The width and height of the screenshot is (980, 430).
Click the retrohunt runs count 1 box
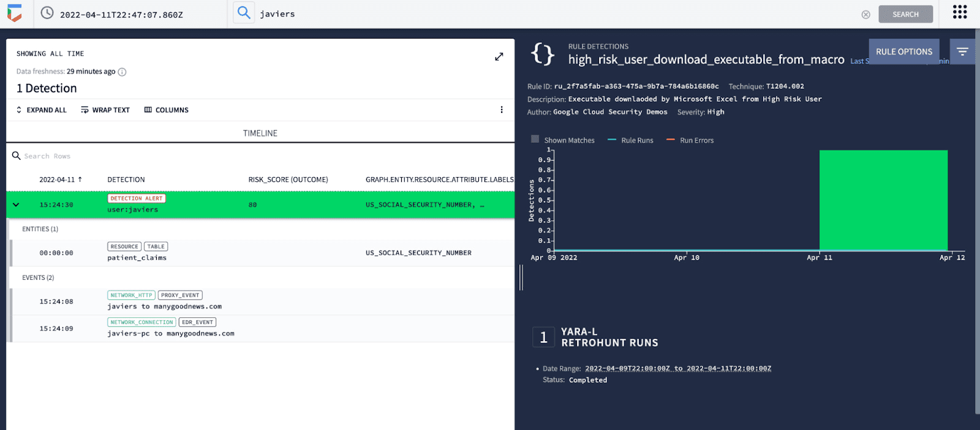tap(543, 337)
